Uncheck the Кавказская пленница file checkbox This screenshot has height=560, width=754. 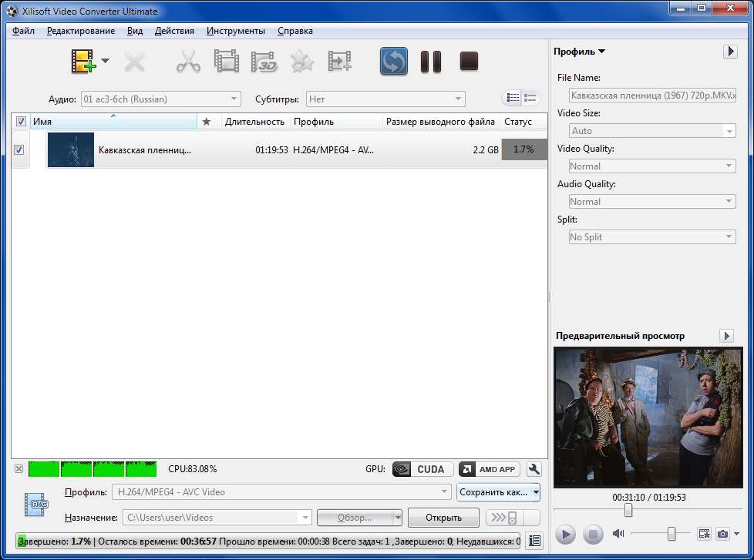pyautogui.click(x=19, y=150)
